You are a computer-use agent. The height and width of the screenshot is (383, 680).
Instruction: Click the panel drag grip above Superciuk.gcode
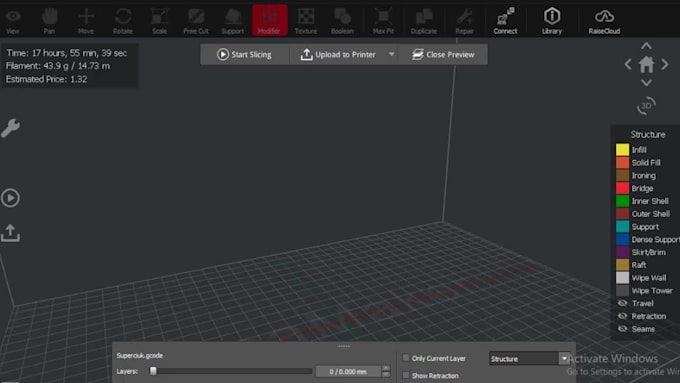344,346
